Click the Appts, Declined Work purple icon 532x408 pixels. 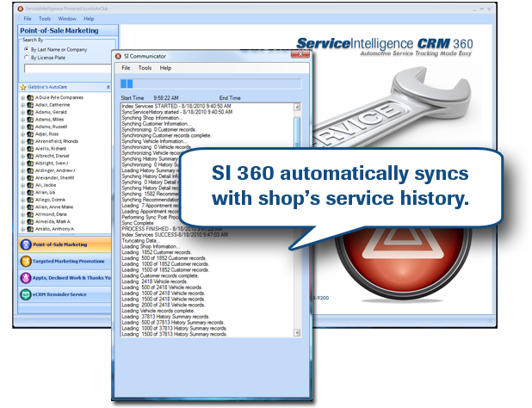point(26,278)
